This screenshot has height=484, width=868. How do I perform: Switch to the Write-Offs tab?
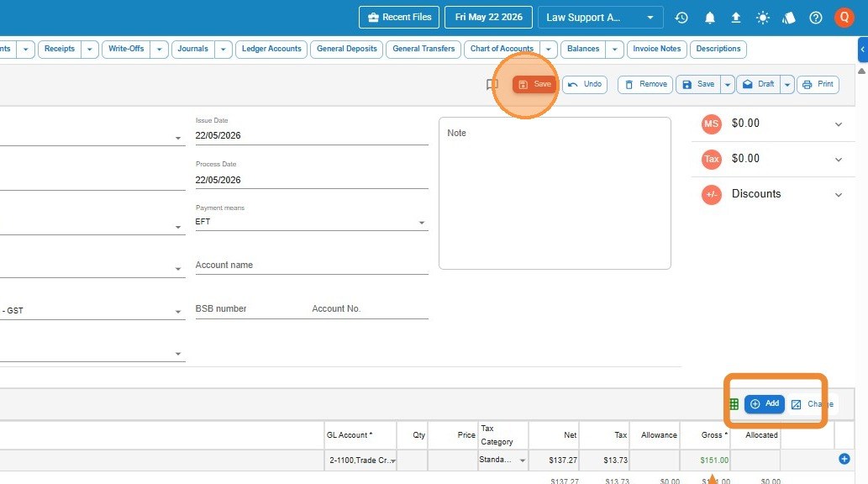[x=126, y=49]
